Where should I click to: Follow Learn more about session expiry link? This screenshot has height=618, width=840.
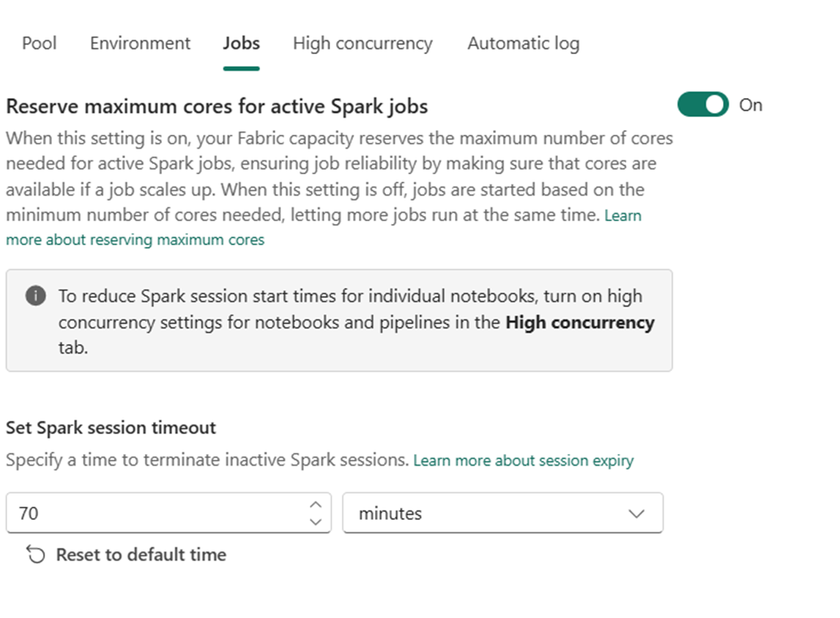click(x=524, y=461)
